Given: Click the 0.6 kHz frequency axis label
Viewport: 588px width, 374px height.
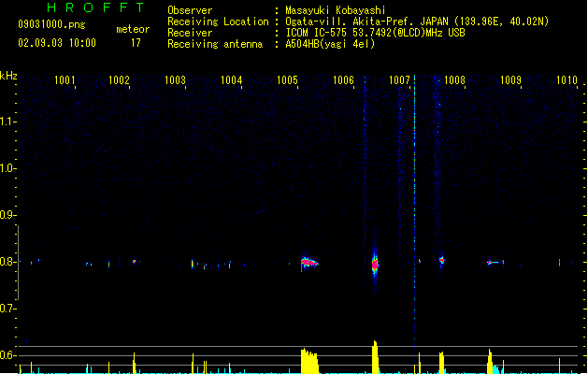Looking at the screenshot, I should coord(7,355).
